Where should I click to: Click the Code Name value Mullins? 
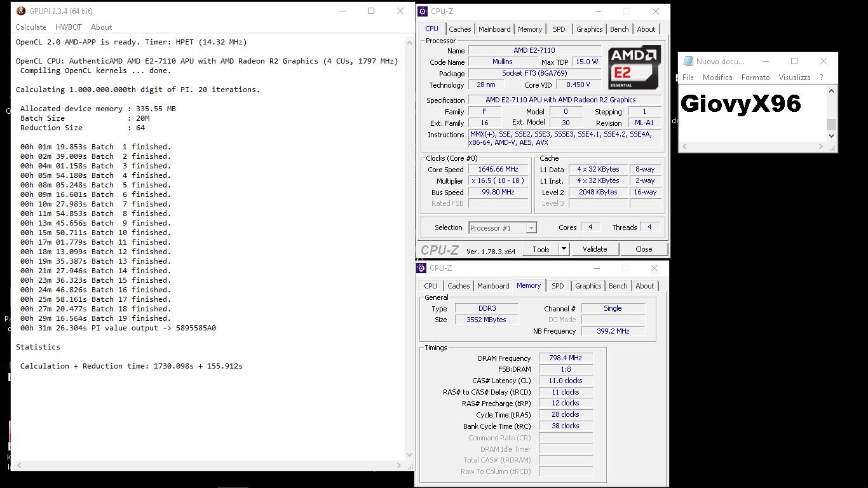pos(502,62)
